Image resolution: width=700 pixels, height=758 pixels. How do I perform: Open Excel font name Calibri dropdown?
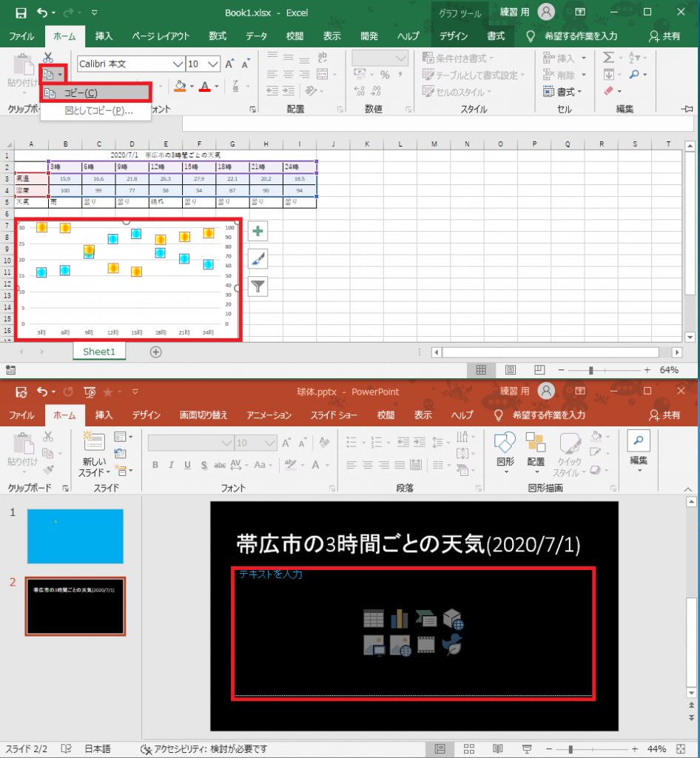(178, 64)
